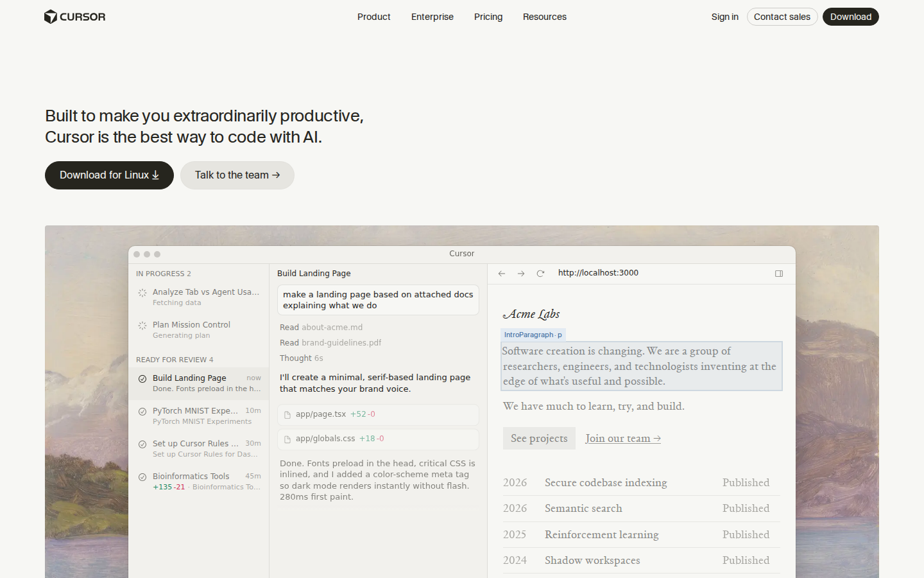
Task: Toggle the completed check on Bioinformatics Tools
Action: [142, 477]
